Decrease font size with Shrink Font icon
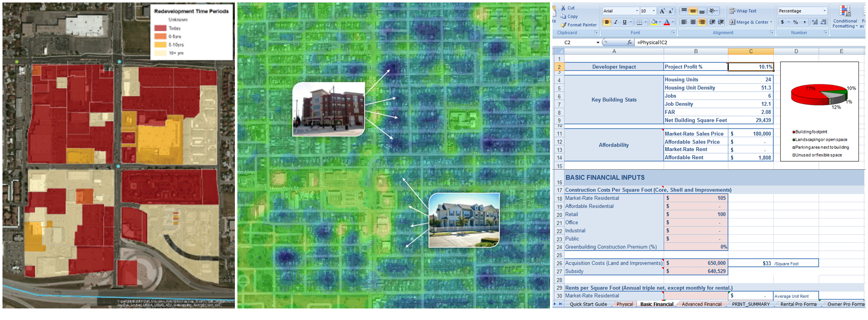The image size is (868, 320). pos(671,11)
